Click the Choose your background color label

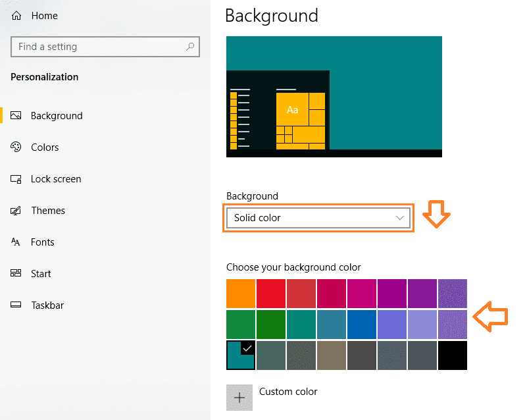pos(293,267)
